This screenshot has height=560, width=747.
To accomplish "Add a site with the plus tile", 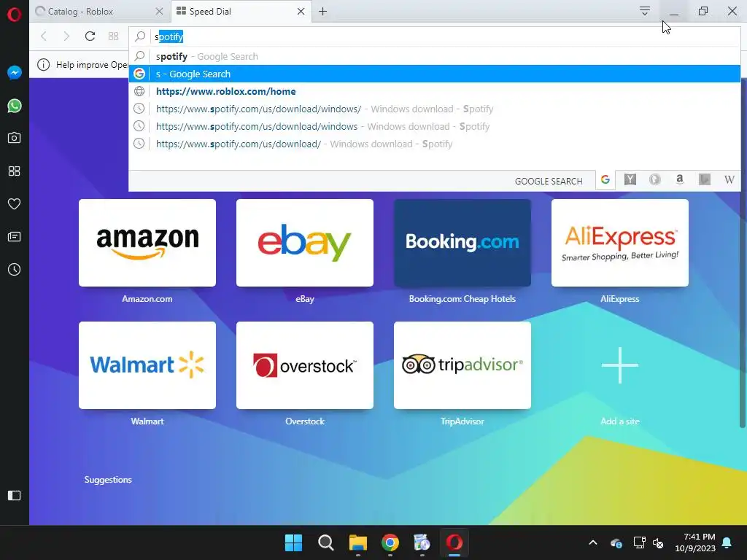I will point(620,365).
